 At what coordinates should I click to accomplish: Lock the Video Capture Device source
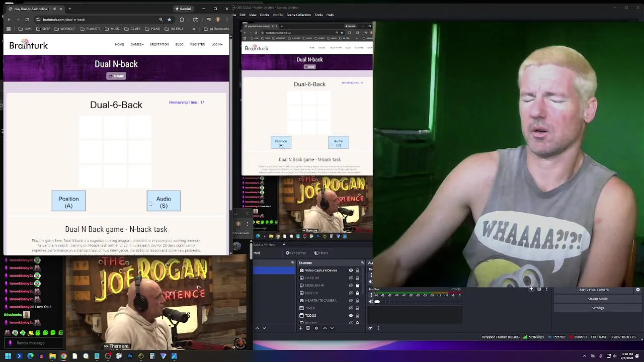point(357,270)
